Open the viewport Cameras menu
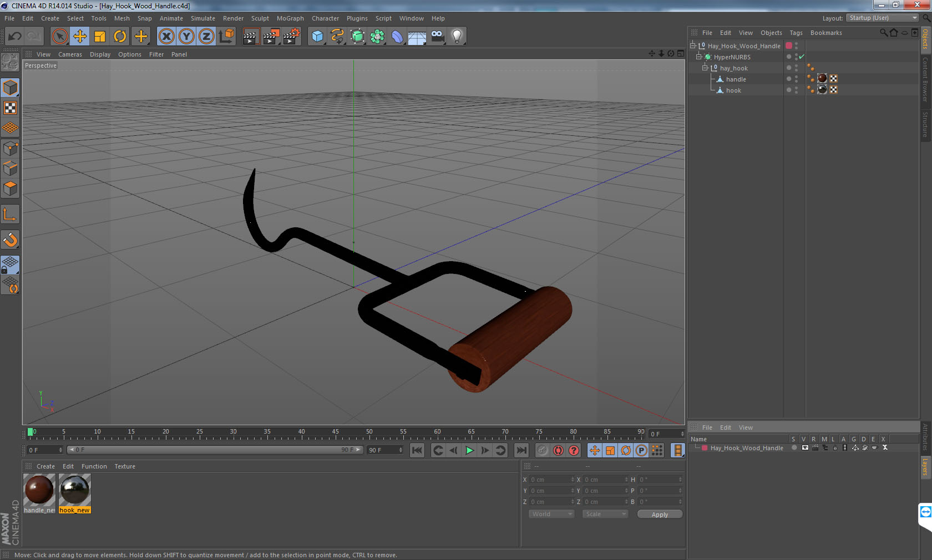The image size is (932, 560). (70, 54)
